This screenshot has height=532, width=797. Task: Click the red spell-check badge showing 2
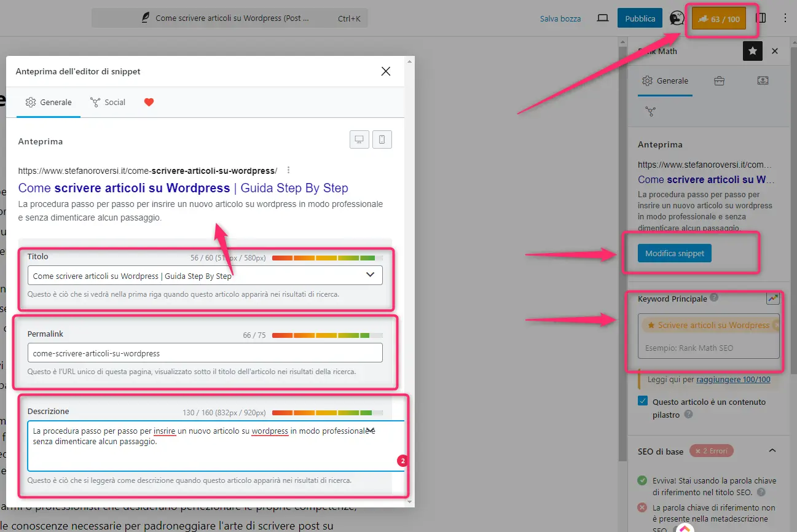[402, 461]
